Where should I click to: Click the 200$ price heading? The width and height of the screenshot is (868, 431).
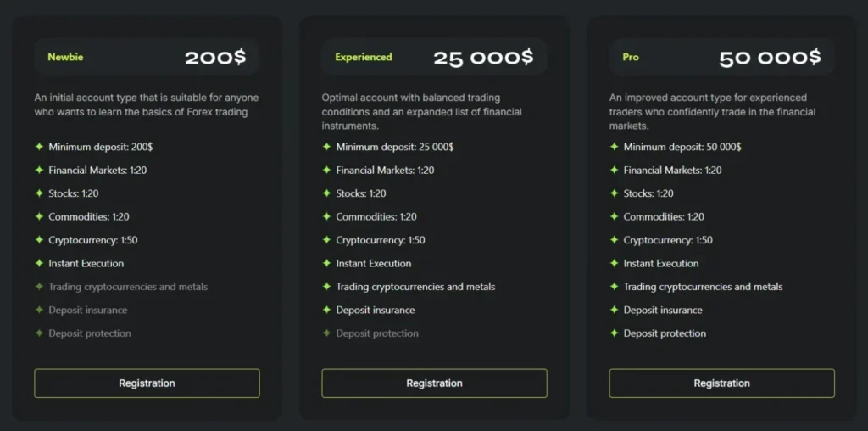(215, 58)
